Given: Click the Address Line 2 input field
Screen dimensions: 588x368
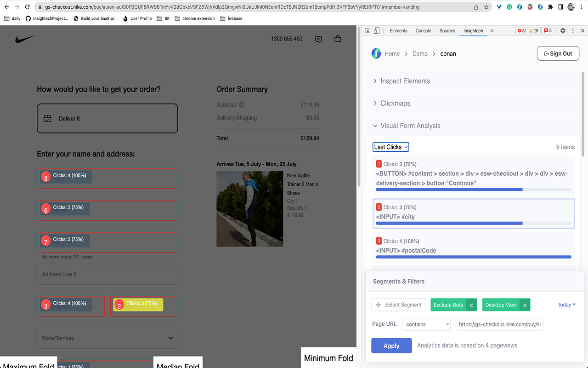Looking at the screenshot, I should pos(107,274).
